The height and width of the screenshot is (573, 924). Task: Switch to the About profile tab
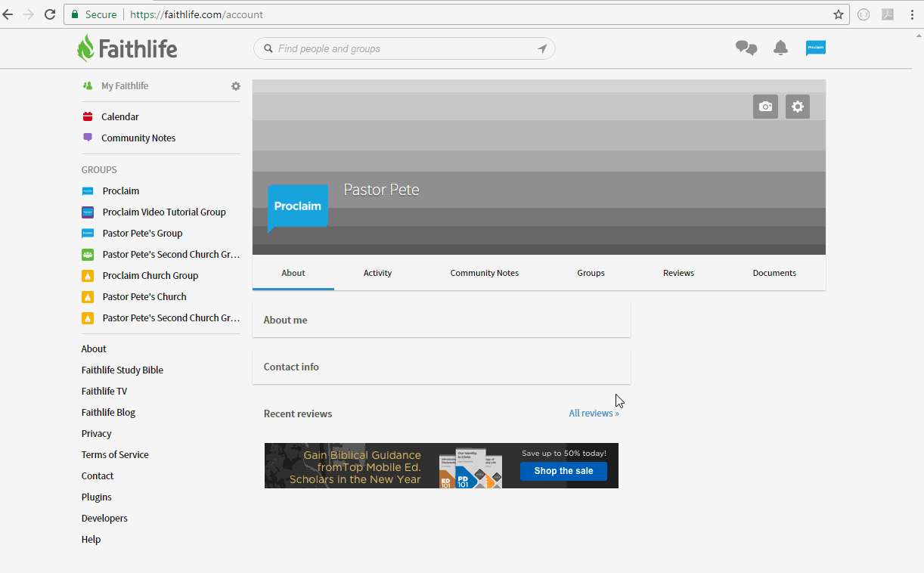pos(293,273)
